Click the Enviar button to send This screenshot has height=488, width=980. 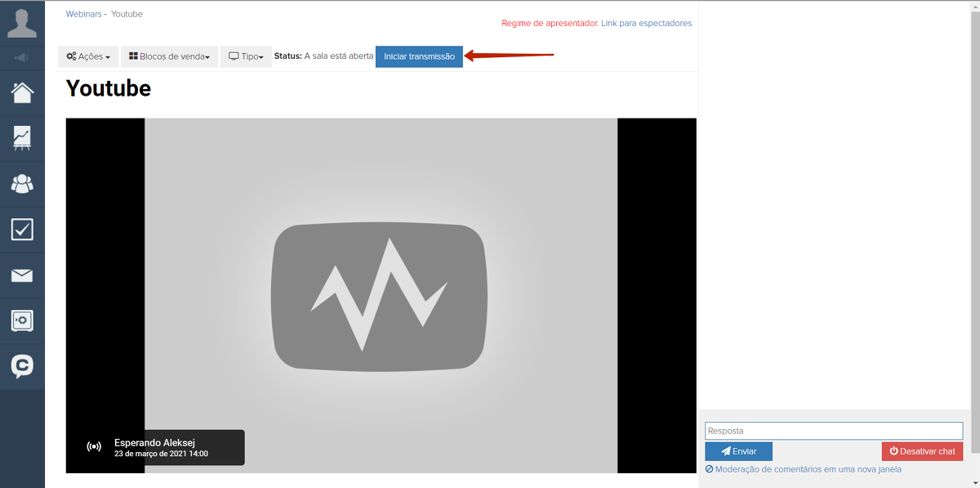738,451
